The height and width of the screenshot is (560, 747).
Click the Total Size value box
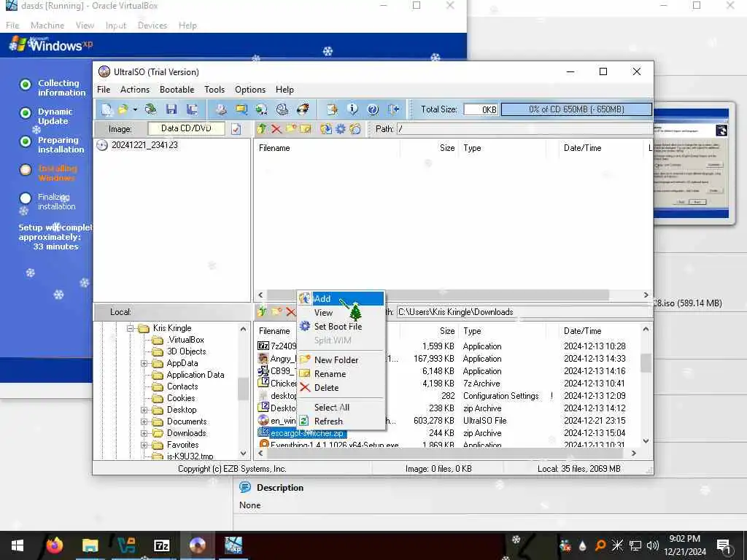481,109
